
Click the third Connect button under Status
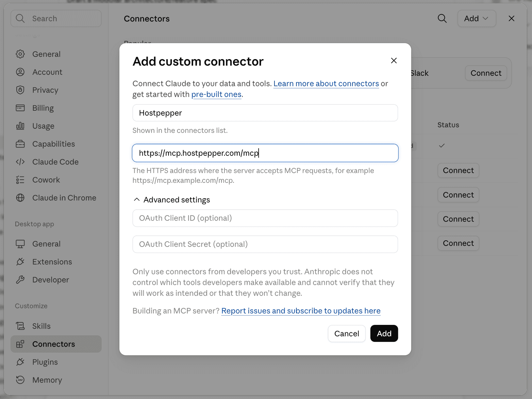pyautogui.click(x=458, y=219)
